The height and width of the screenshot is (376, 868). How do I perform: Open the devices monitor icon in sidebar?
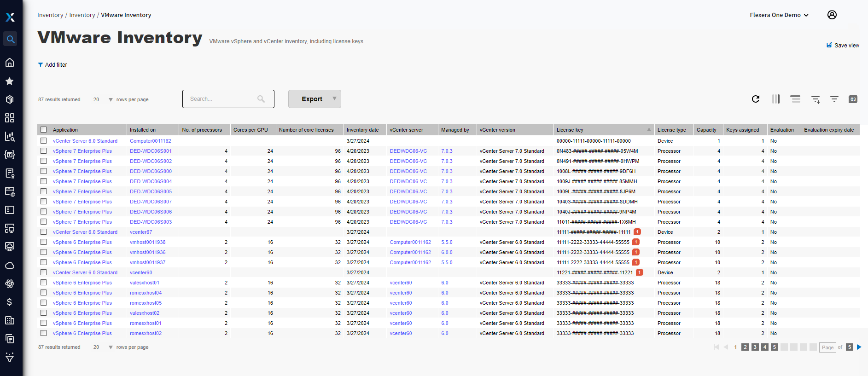pyautogui.click(x=10, y=228)
